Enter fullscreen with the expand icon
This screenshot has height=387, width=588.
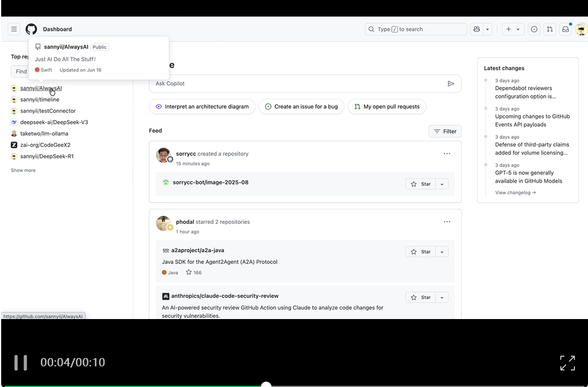tap(567, 363)
